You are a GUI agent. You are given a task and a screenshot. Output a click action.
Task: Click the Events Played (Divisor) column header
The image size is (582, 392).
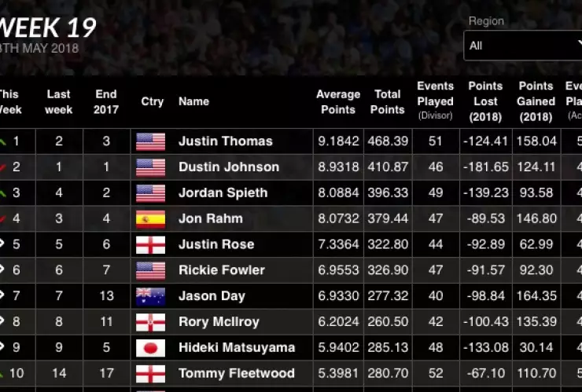click(x=435, y=101)
